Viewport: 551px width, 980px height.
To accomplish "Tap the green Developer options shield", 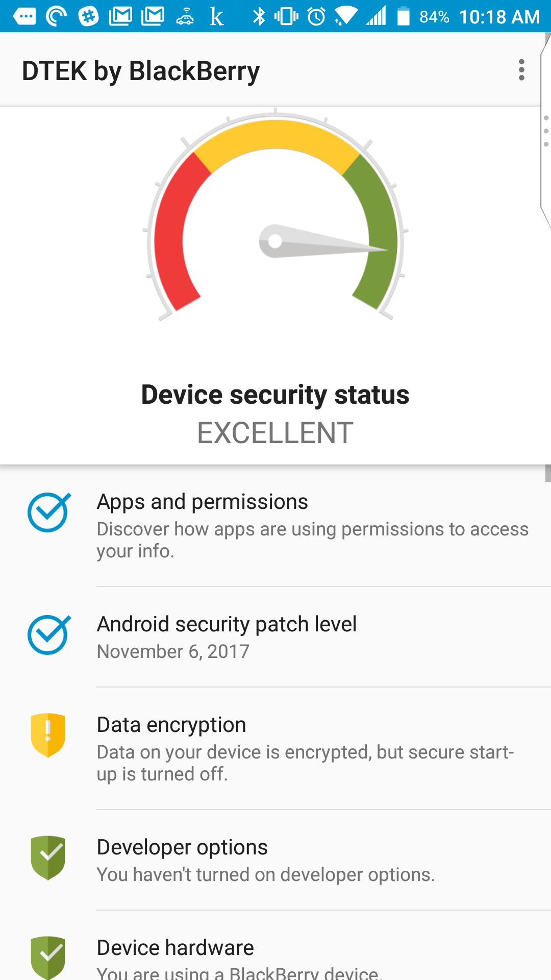I will tap(48, 857).
